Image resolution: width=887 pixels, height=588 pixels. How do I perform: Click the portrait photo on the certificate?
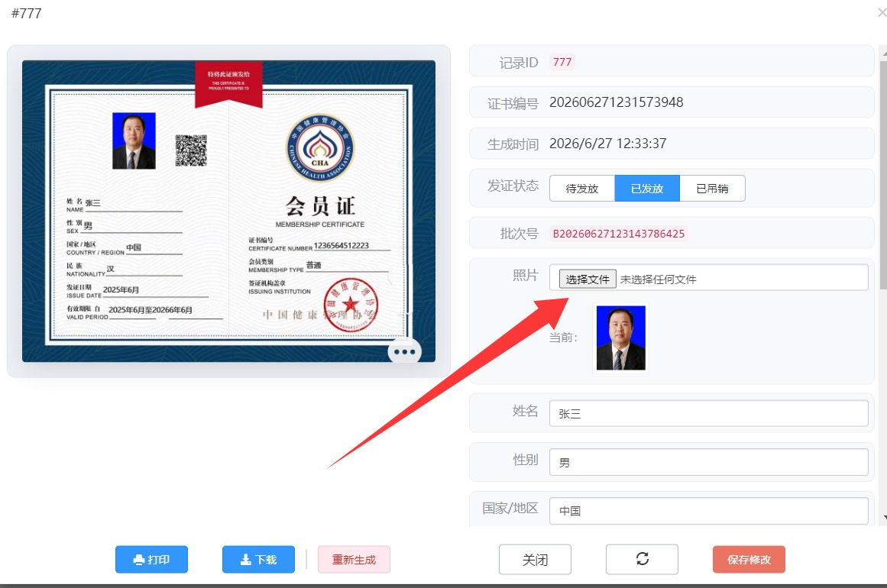pyautogui.click(x=134, y=141)
